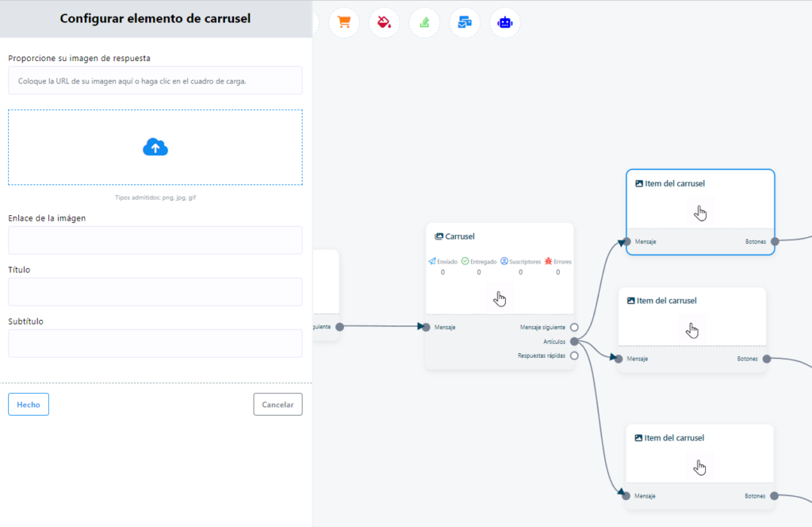Click the Enviado paper plane icon

coord(432,261)
